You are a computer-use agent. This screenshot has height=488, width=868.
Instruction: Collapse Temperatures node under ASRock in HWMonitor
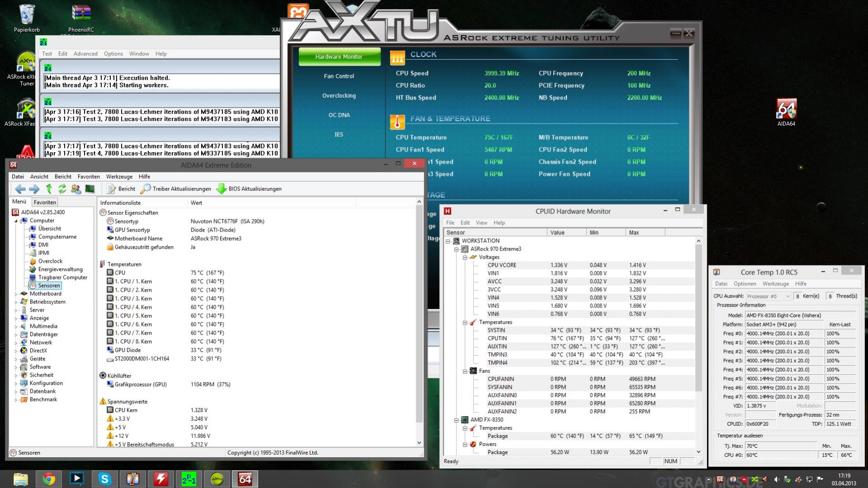click(465, 322)
